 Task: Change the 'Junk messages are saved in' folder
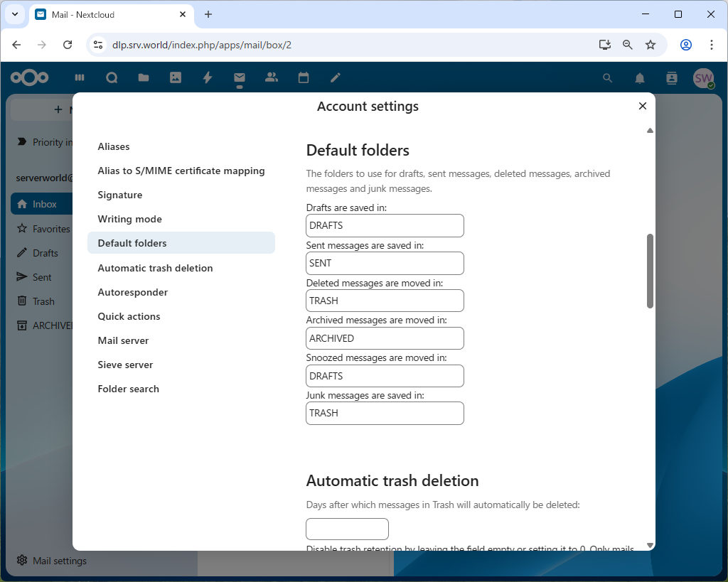[x=385, y=414]
